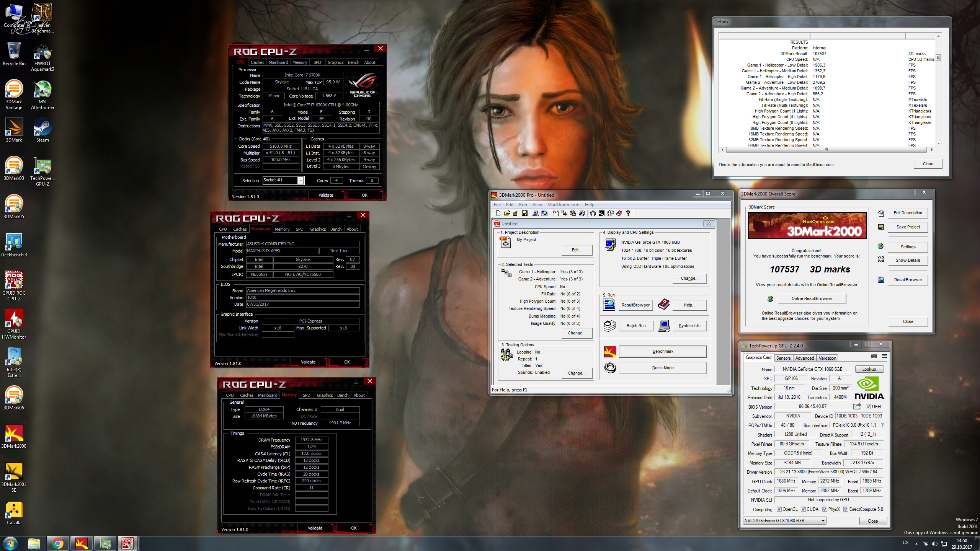The height and width of the screenshot is (551, 980).
Task: Click Benchmark button in 3DMark2000
Action: tap(663, 351)
